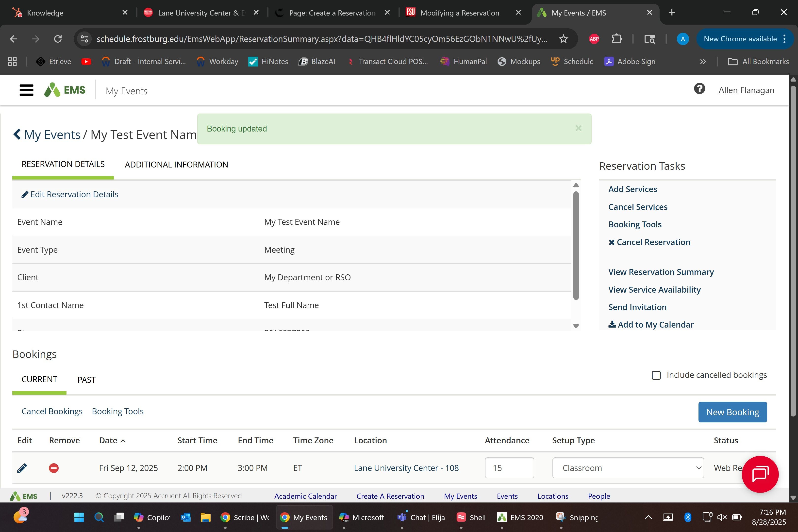The height and width of the screenshot is (532, 798).
Task: Remove the Sep 12 booking via the red icon
Action: [x=54, y=468]
